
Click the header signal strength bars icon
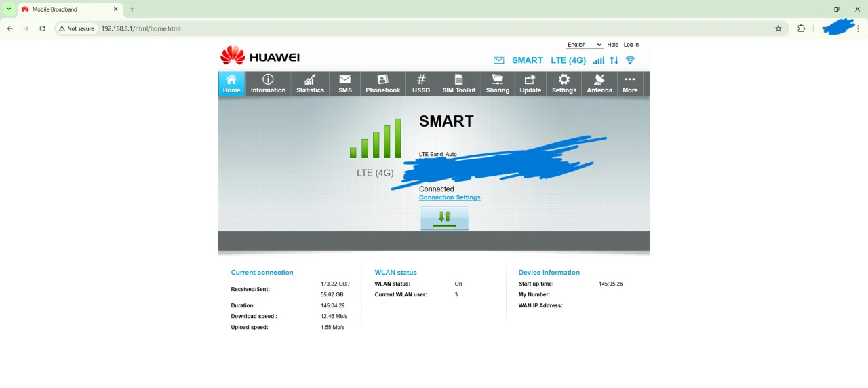pos(599,60)
